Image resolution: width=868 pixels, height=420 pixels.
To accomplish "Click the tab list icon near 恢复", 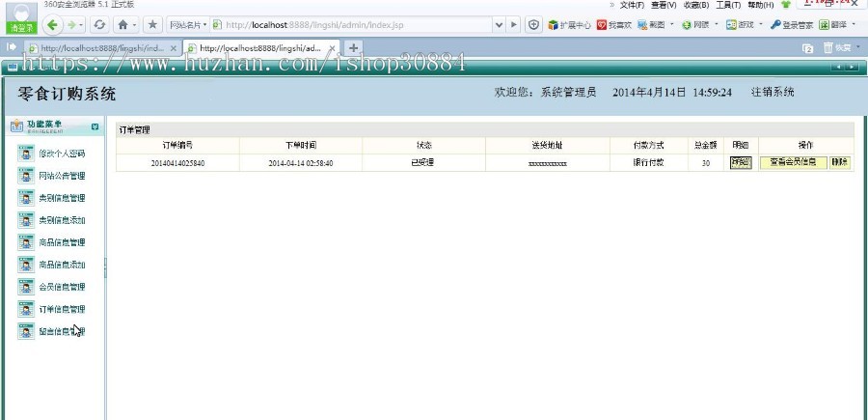I will pyautogui.click(x=807, y=48).
